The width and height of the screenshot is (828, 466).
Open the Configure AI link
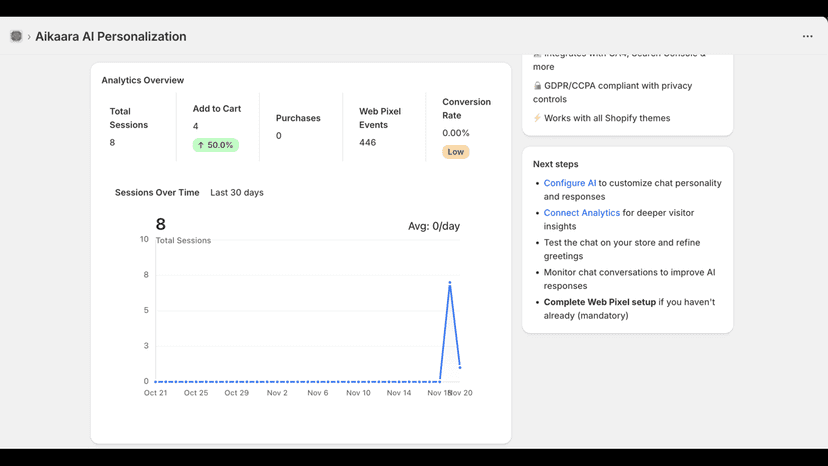pyautogui.click(x=570, y=183)
